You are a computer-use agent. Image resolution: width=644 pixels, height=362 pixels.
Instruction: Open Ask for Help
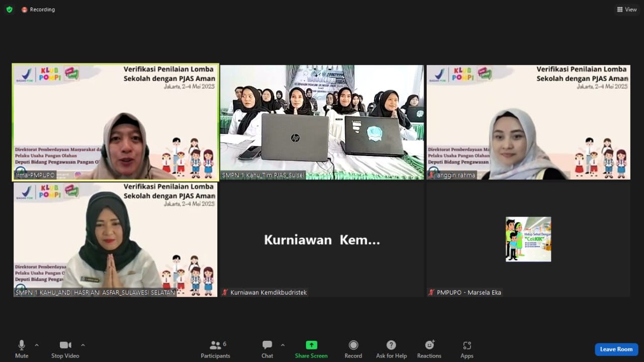click(391, 349)
